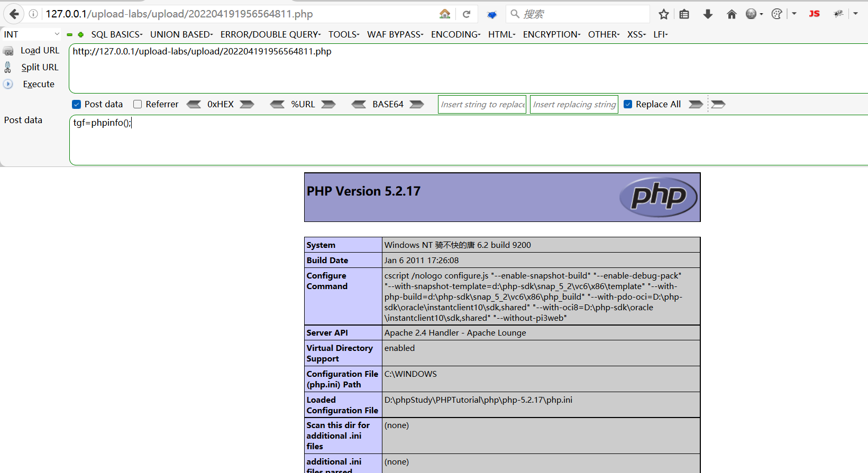Open the downloads arrow icon
Viewport: 868px width, 473px height.
click(708, 14)
